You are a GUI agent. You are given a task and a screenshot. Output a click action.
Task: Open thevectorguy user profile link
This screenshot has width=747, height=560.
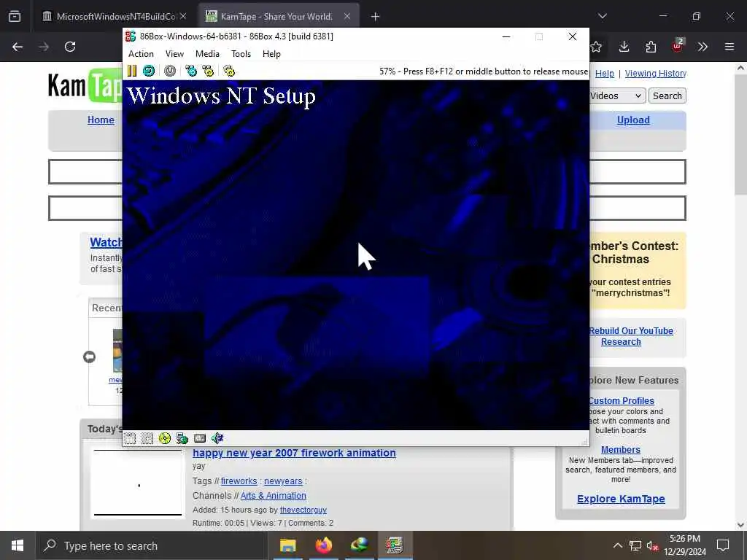(303, 510)
